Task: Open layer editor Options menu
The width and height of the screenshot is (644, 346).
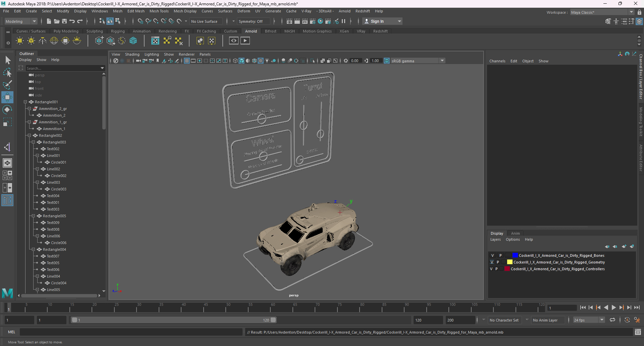Action: tap(513, 239)
